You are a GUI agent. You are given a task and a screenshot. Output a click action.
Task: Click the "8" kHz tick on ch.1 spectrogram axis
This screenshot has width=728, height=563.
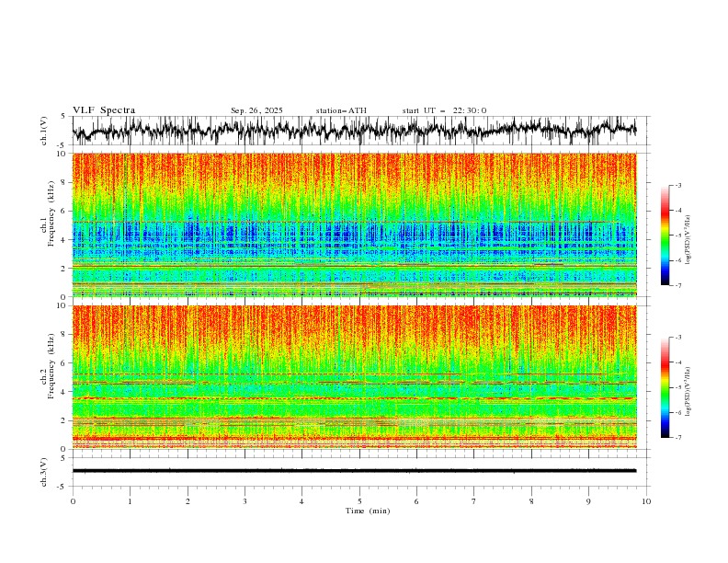pyautogui.click(x=65, y=182)
